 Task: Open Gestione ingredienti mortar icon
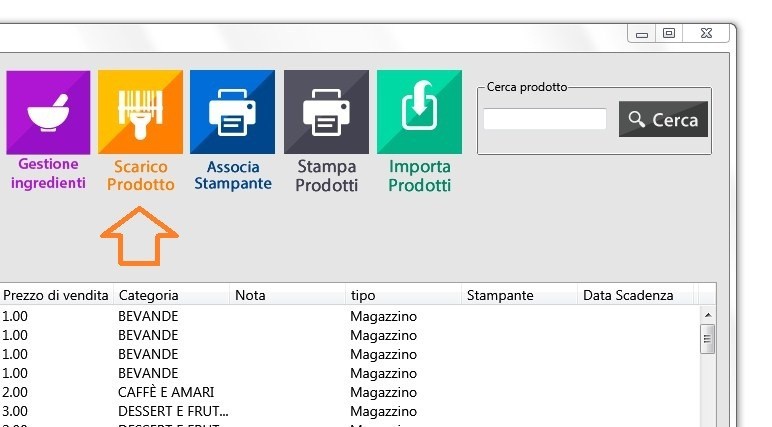click(48, 112)
